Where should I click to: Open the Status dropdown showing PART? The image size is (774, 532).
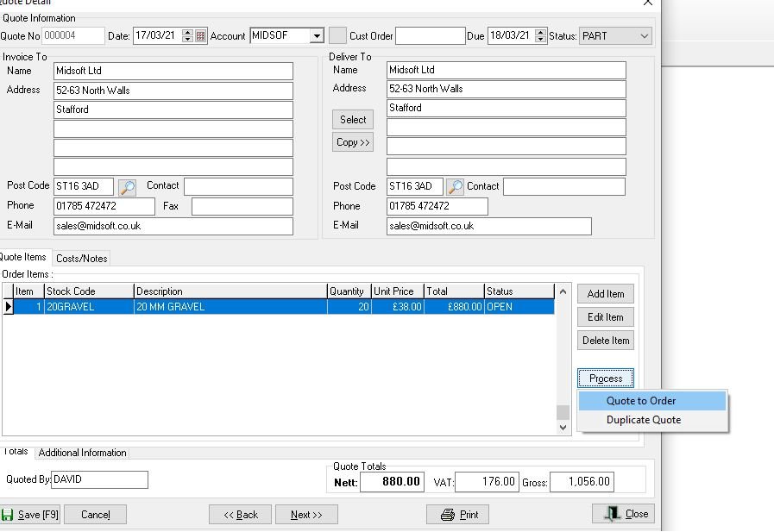[644, 36]
